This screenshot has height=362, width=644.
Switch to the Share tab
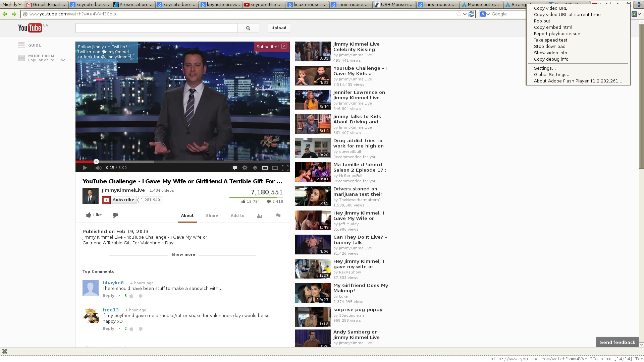click(212, 216)
